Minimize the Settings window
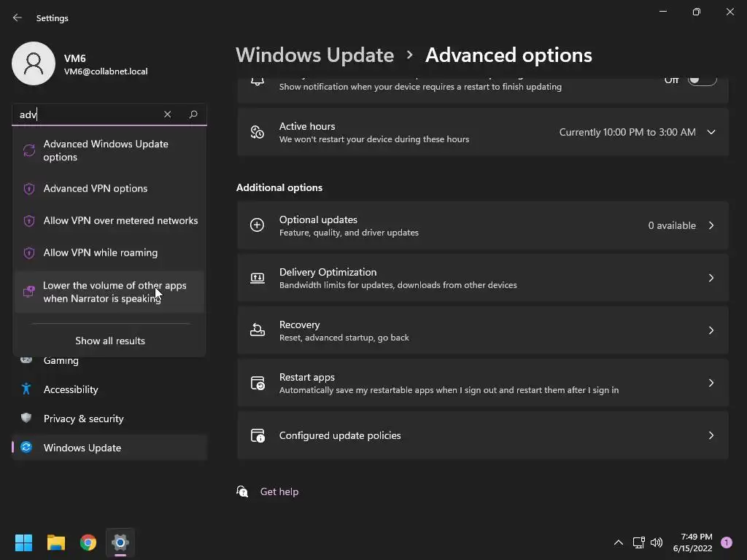The width and height of the screenshot is (747, 560). (662, 12)
